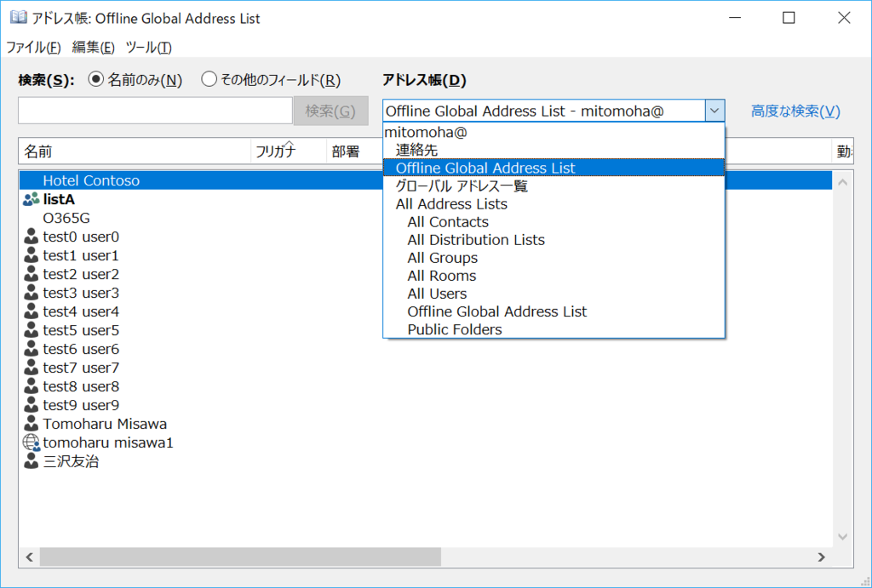Viewport: 872px width, 588px height.
Task: Click the globe contact icon beside tomoharu misawa1
Action: coord(32,442)
